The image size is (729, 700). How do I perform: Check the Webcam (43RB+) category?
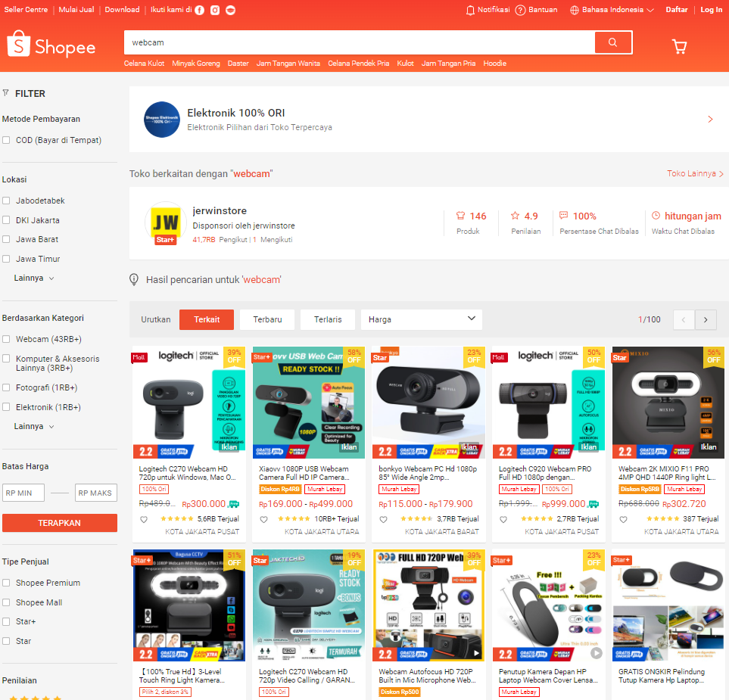pyautogui.click(x=6, y=339)
